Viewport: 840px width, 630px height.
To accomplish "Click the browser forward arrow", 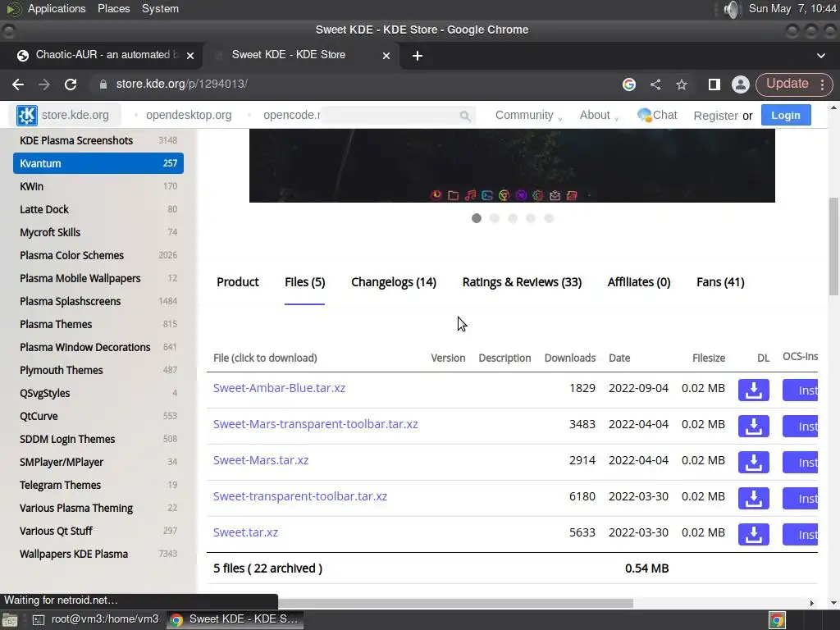I will 44,84.
